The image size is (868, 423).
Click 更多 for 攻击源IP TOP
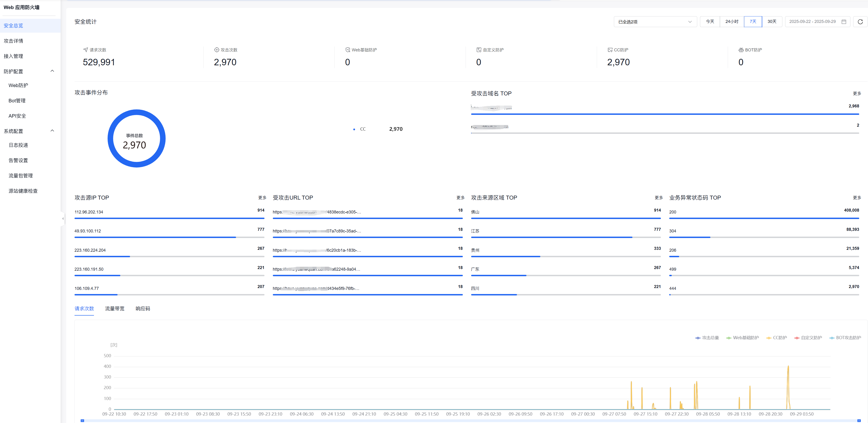(x=262, y=197)
